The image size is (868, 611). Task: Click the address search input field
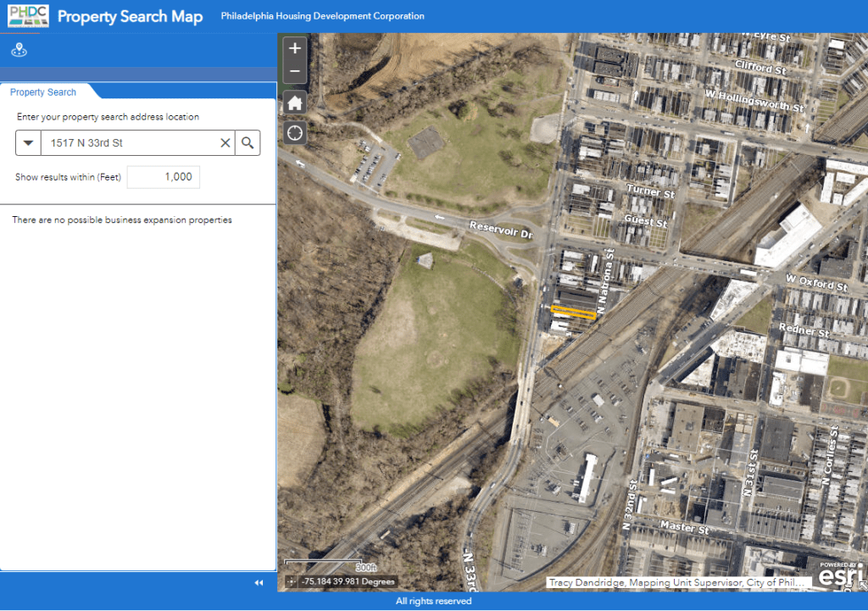(x=127, y=143)
